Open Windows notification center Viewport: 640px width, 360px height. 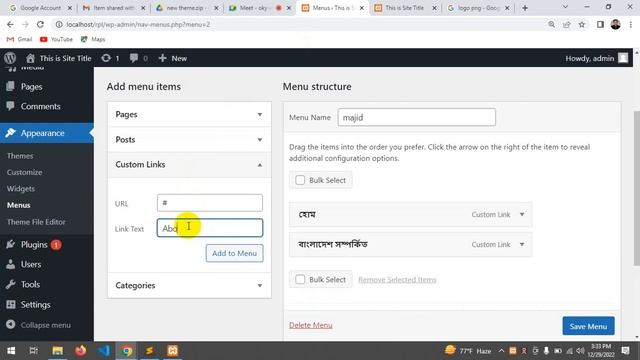625,351
